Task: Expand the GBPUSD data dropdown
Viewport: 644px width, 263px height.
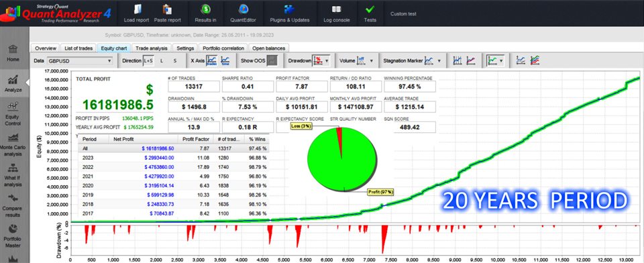Action: [x=79, y=61]
